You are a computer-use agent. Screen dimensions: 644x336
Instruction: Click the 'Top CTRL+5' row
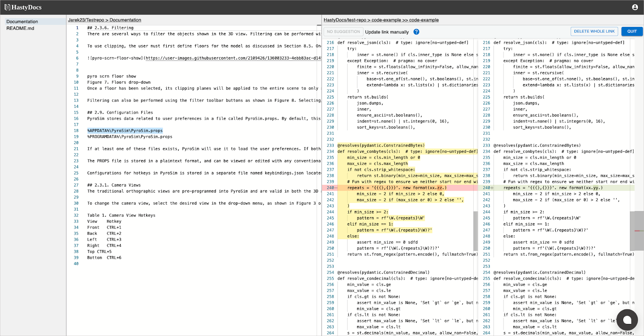99,252
